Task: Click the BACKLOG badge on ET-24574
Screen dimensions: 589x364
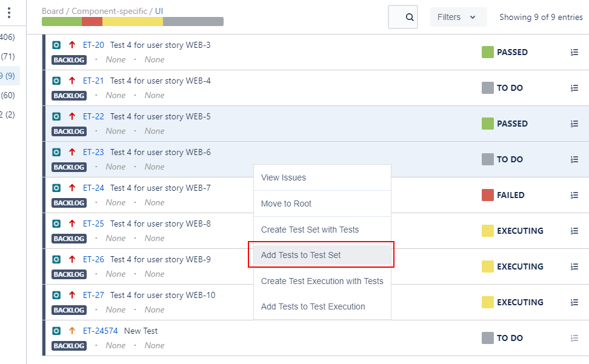Action: [69, 346]
